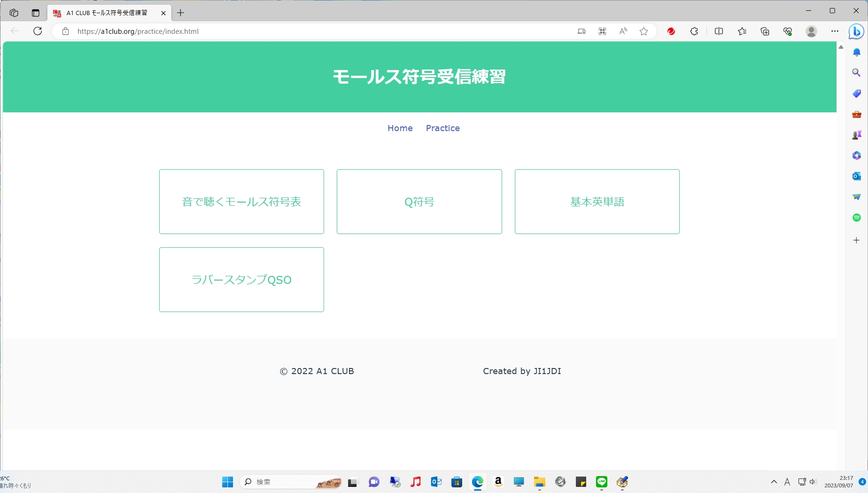Open the sidebar Shopping tag

857,94
